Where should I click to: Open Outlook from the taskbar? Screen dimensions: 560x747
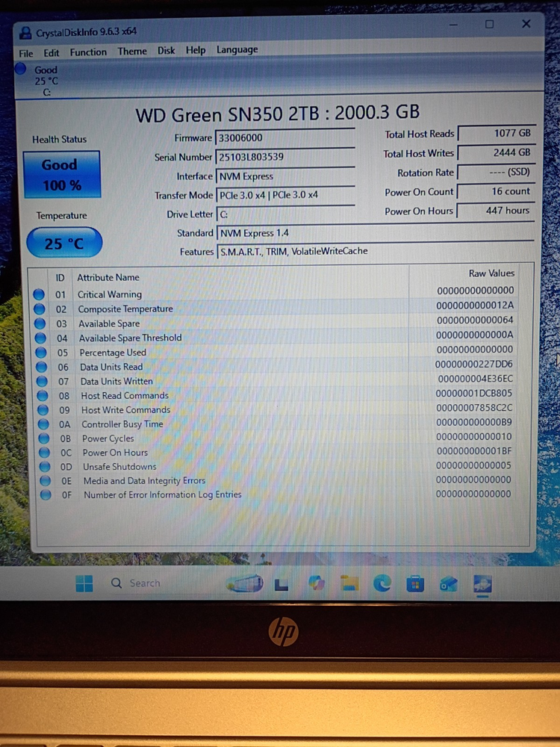click(449, 583)
